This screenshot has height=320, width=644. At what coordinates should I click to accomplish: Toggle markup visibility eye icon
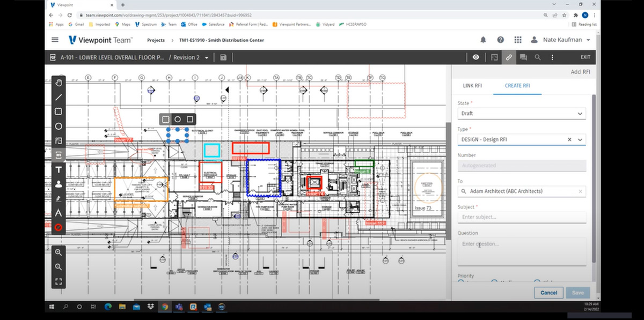[475, 57]
